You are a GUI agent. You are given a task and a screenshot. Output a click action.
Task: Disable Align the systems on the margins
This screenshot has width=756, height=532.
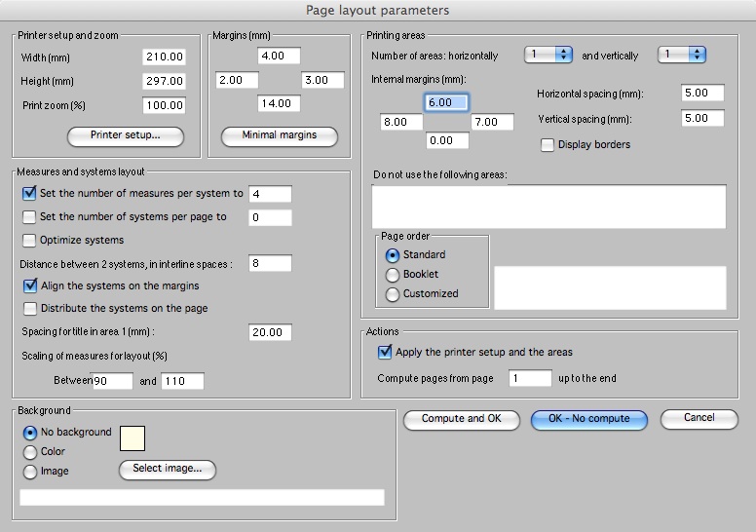coord(29,286)
